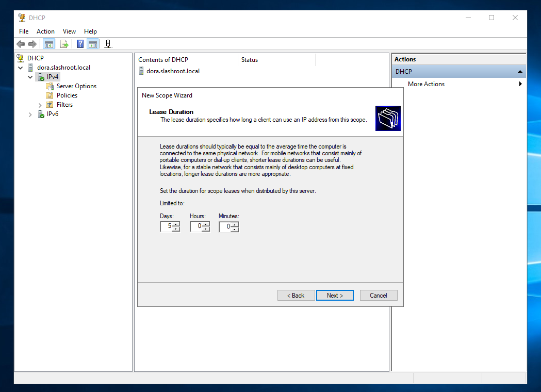Click the Export List toolbar icon
Image resolution: width=541 pixels, height=392 pixels.
point(64,44)
